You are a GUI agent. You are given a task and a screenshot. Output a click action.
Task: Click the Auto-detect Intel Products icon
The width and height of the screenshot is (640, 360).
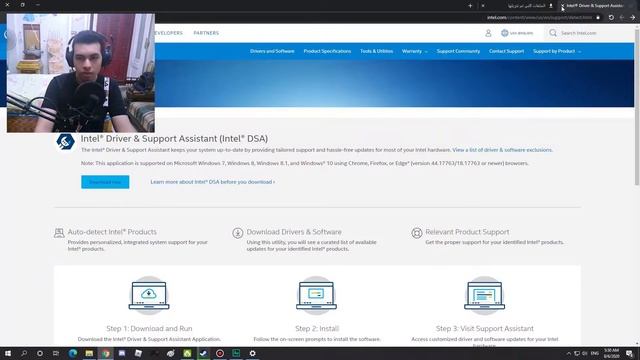point(59,233)
